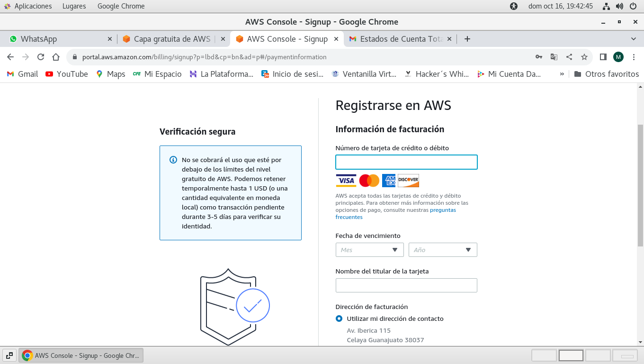Focus the credit card number field
Viewport: 644px width, 364px height.
(x=406, y=162)
